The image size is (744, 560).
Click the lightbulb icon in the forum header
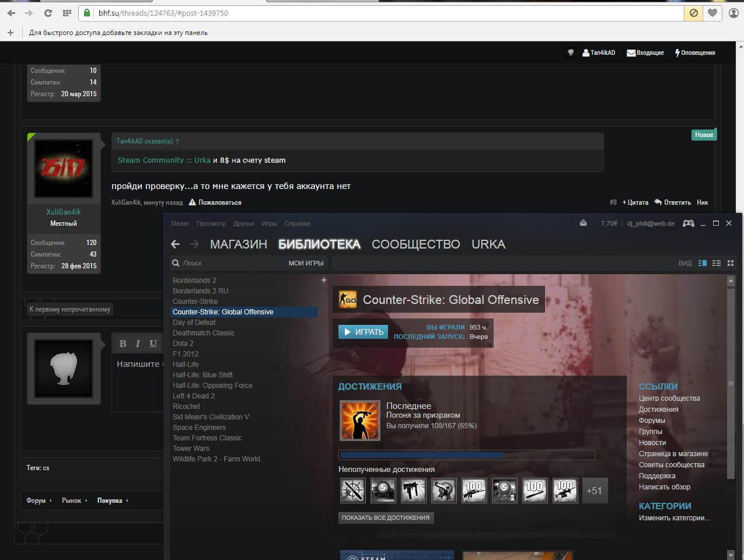(x=571, y=52)
